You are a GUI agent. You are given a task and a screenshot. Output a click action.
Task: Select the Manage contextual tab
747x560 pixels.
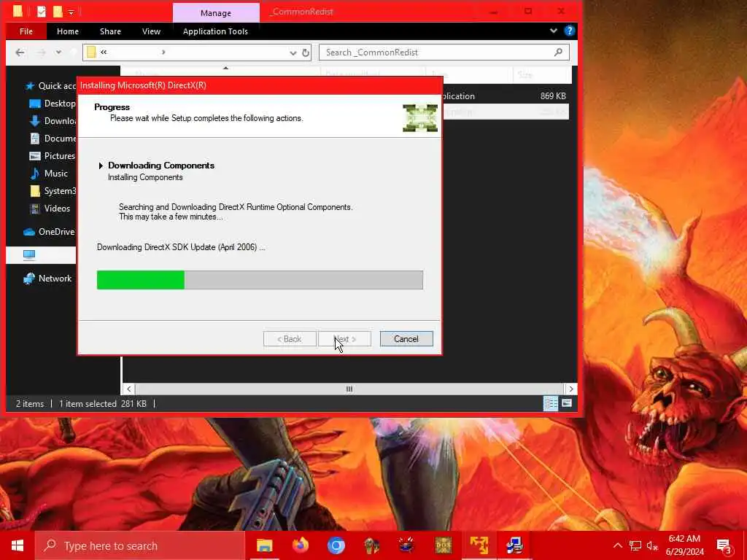216,13
